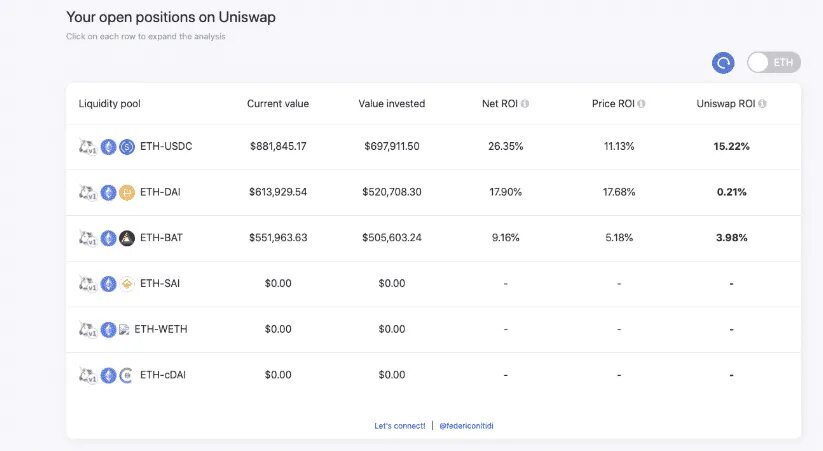Click the Uniswap ROI column header
Image resolution: width=823 pixels, height=451 pixels.
(x=725, y=103)
